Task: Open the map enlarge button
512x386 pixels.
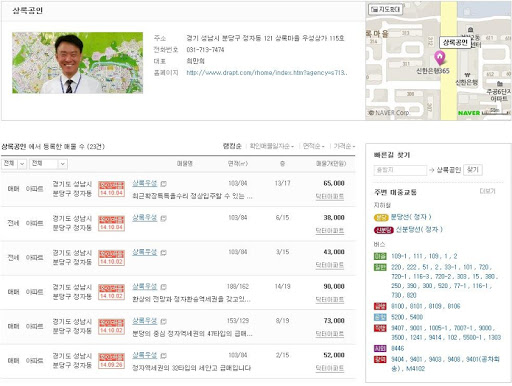Action: (385, 9)
